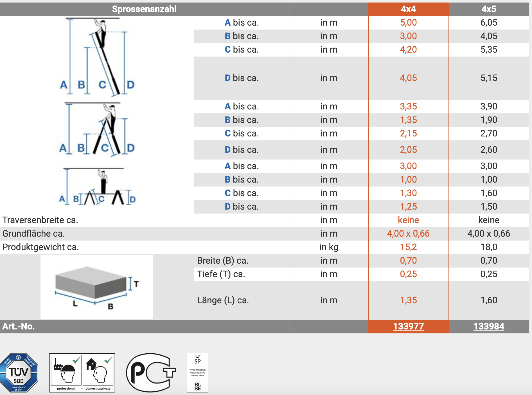Select the 4x4 column header
532x395 pixels.
(408, 9)
